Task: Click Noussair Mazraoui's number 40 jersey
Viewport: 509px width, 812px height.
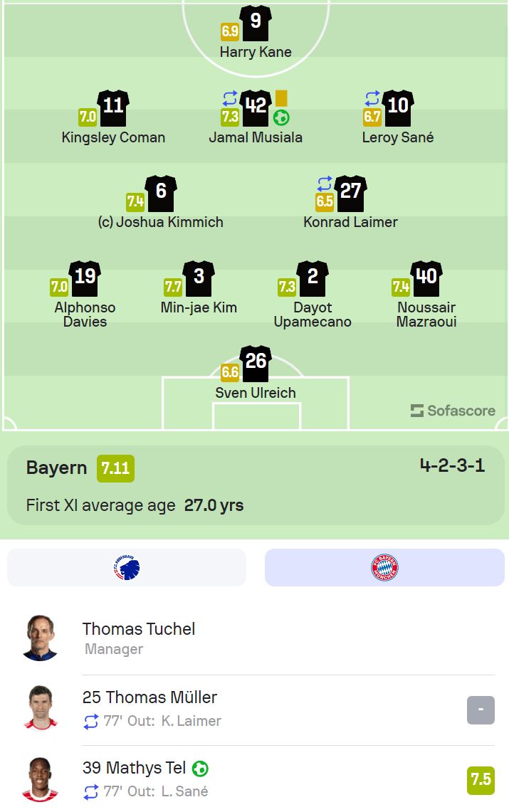Action: [426, 278]
